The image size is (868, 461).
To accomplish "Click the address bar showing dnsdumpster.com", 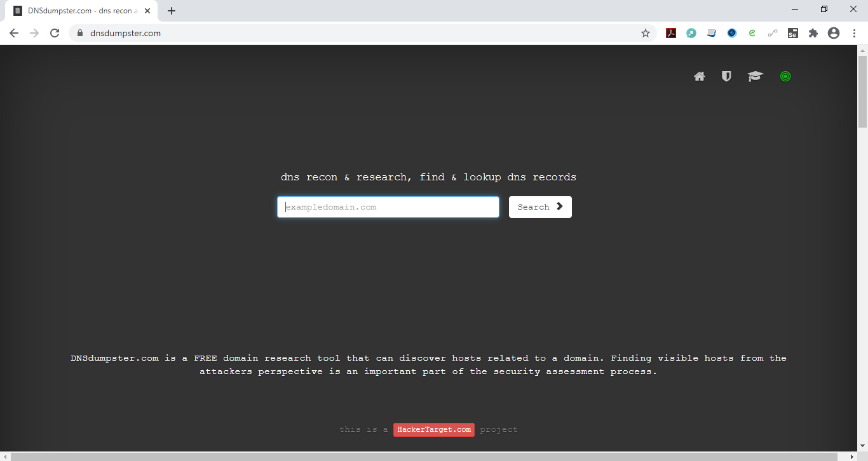I will [362, 33].
